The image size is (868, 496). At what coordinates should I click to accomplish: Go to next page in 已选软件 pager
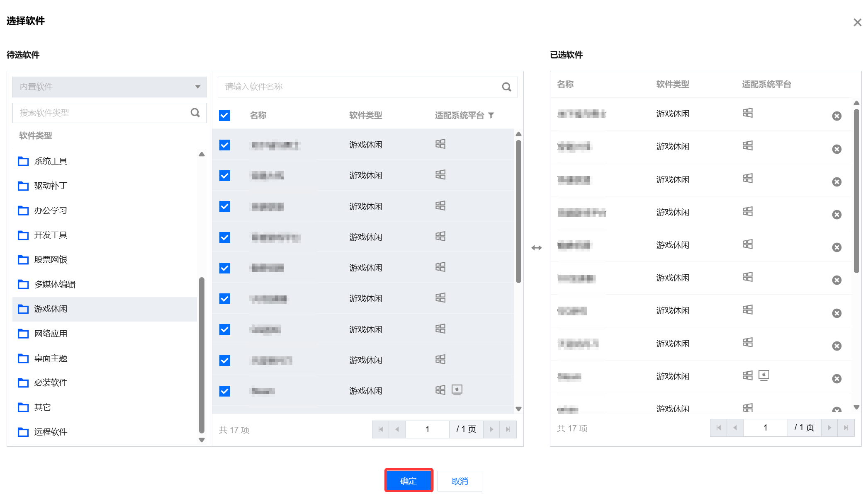coord(829,428)
